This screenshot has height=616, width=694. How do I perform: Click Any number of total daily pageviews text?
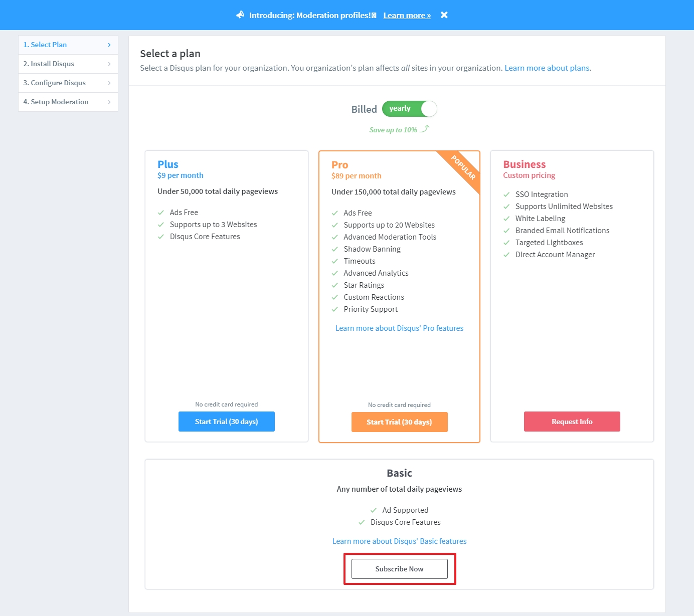point(400,489)
